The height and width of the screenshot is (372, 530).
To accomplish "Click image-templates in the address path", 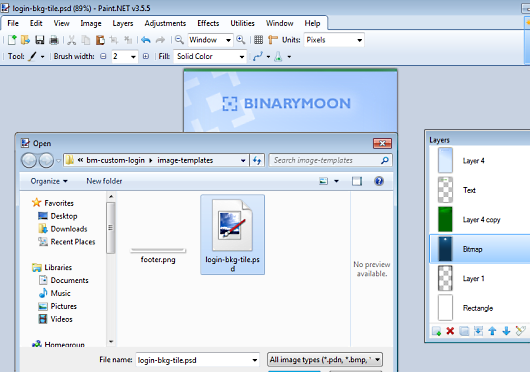I will pyautogui.click(x=185, y=160).
